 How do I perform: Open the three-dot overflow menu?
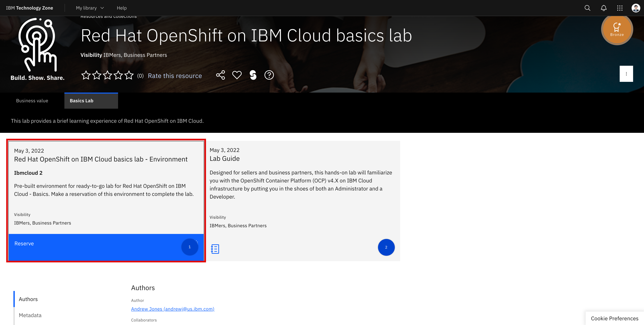[x=626, y=73]
